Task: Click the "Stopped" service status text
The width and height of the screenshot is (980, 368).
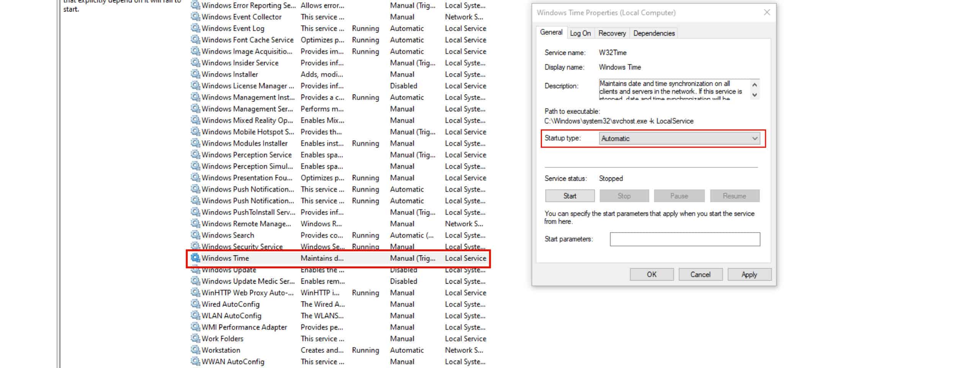Action: pyautogui.click(x=611, y=178)
